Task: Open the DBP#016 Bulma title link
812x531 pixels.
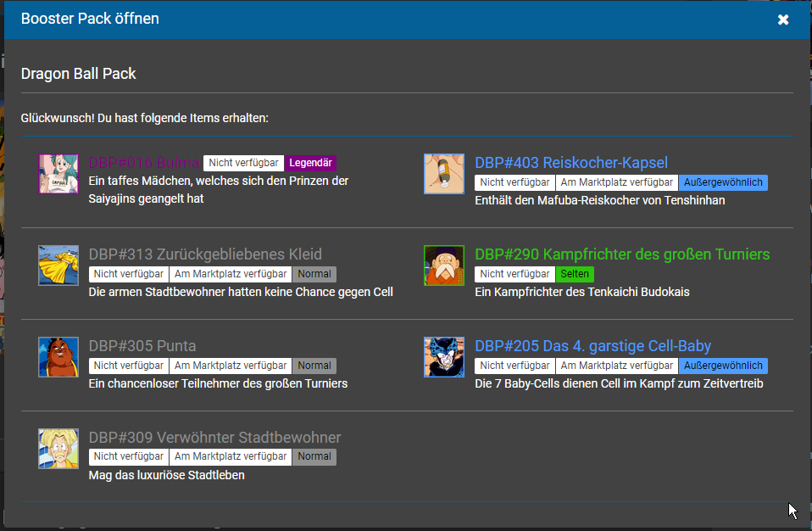Action: [144, 163]
